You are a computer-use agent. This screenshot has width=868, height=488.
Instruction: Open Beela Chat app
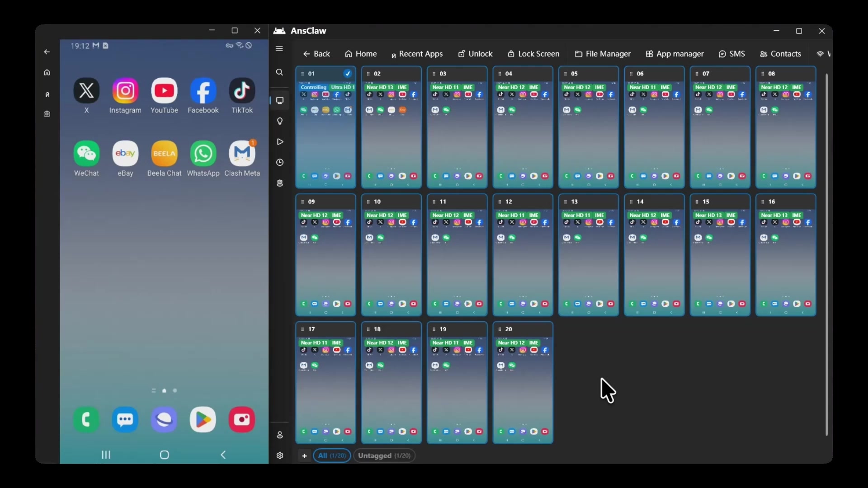(164, 154)
